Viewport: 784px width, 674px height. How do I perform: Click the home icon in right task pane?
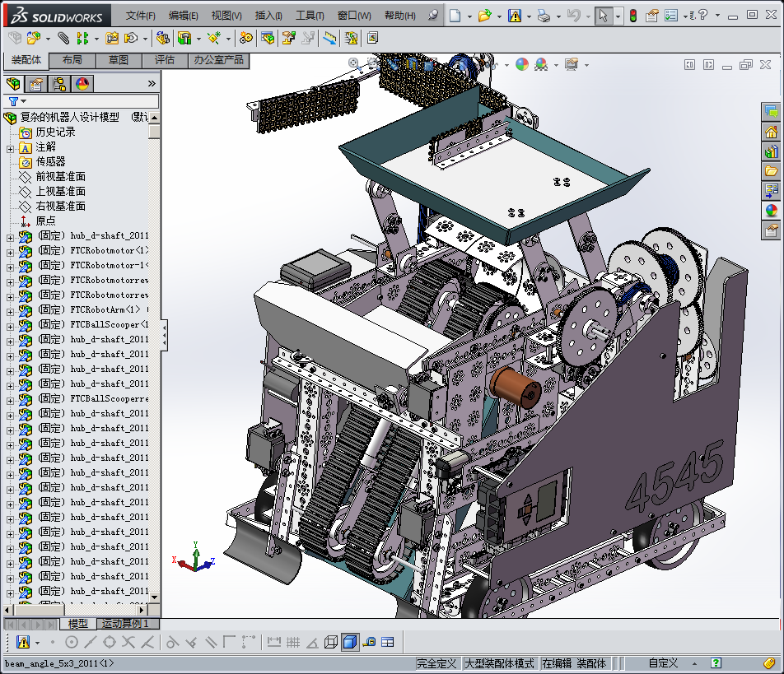pos(771,132)
